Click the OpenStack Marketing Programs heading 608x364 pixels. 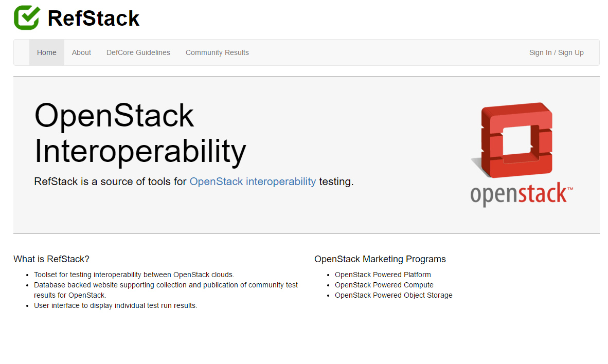pyautogui.click(x=381, y=259)
